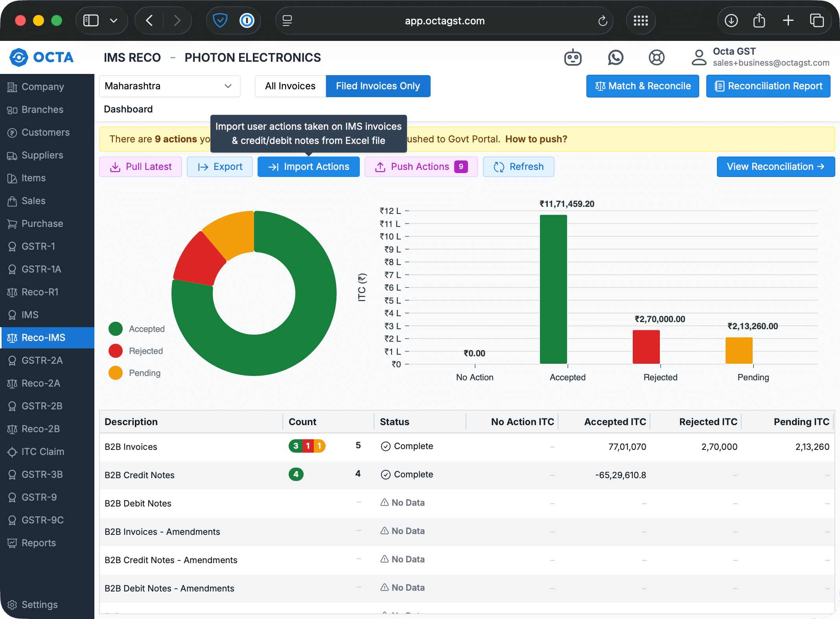The width and height of the screenshot is (840, 619).
Task: Click the lifebuoy help icon
Action: [x=656, y=58]
